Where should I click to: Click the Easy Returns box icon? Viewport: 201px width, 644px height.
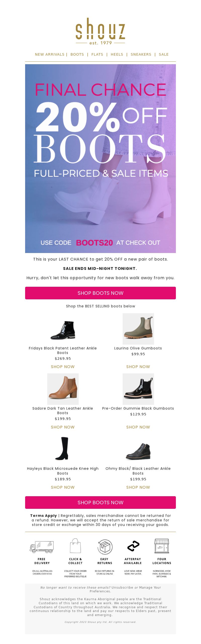pos(105,547)
